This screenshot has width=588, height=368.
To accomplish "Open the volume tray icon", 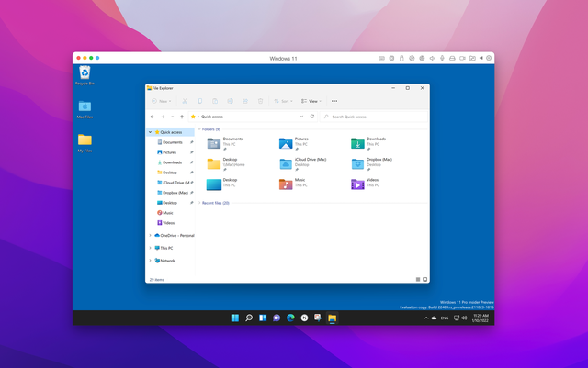I will [464, 318].
